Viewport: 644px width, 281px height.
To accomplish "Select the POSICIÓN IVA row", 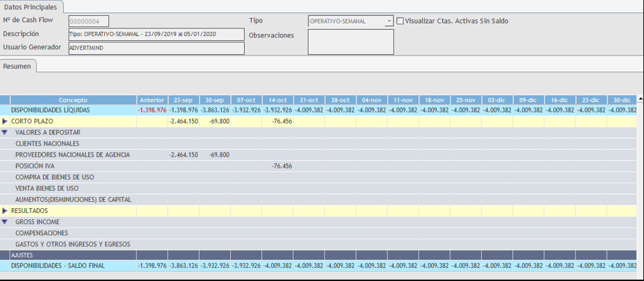I will point(35,166).
